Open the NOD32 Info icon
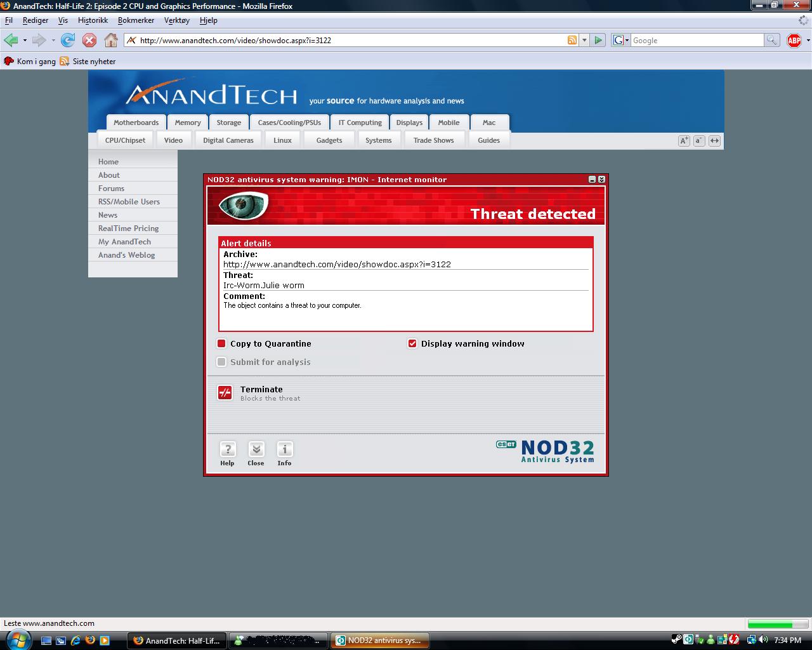 (x=285, y=449)
